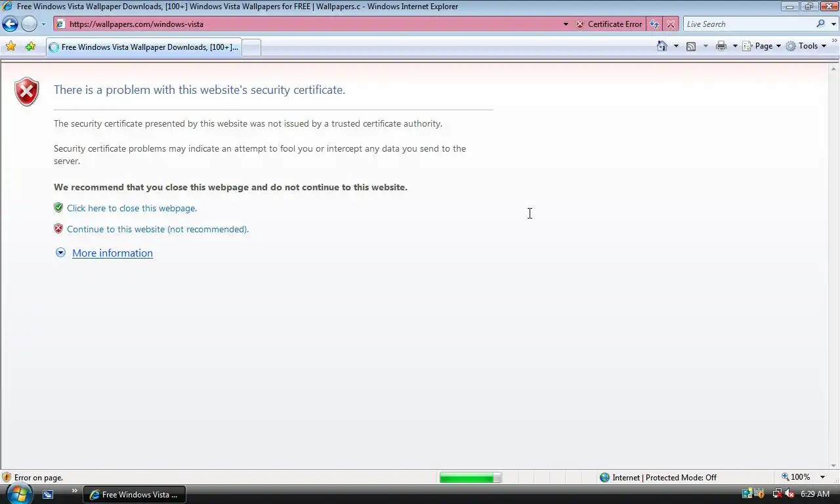The height and width of the screenshot is (504, 840).
Task: Open the Page menu
Action: click(x=761, y=46)
